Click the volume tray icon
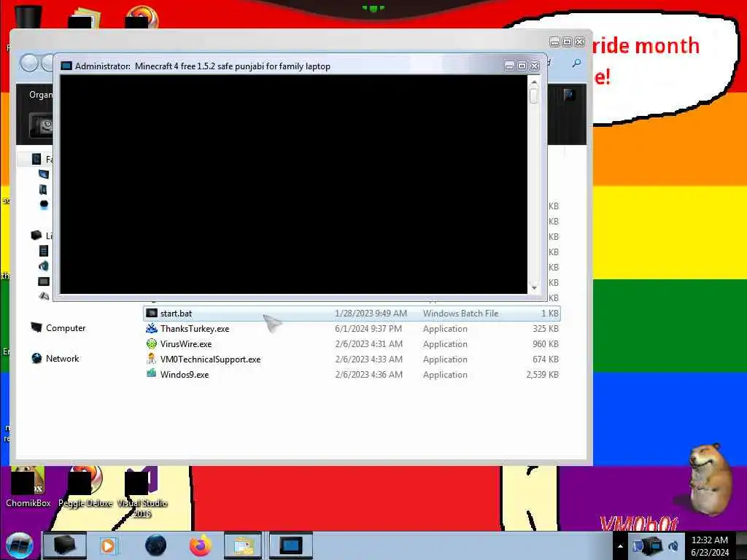The image size is (747, 560). (x=673, y=546)
